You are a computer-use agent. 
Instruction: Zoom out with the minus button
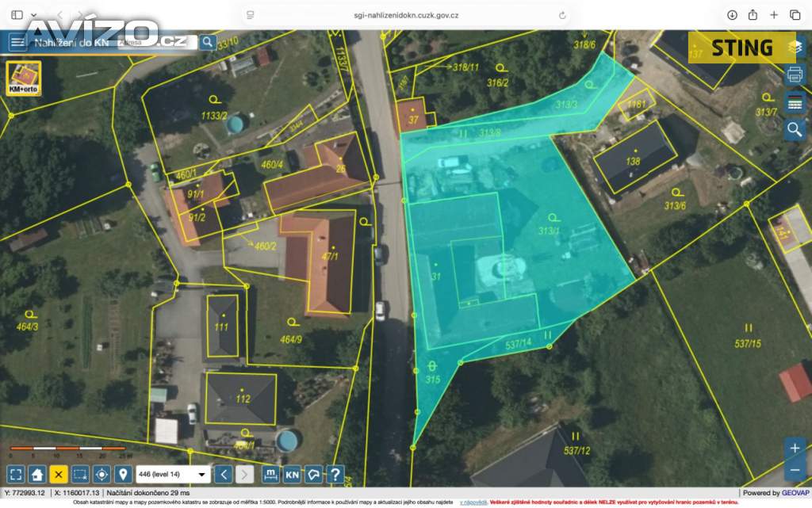point(795,470)
